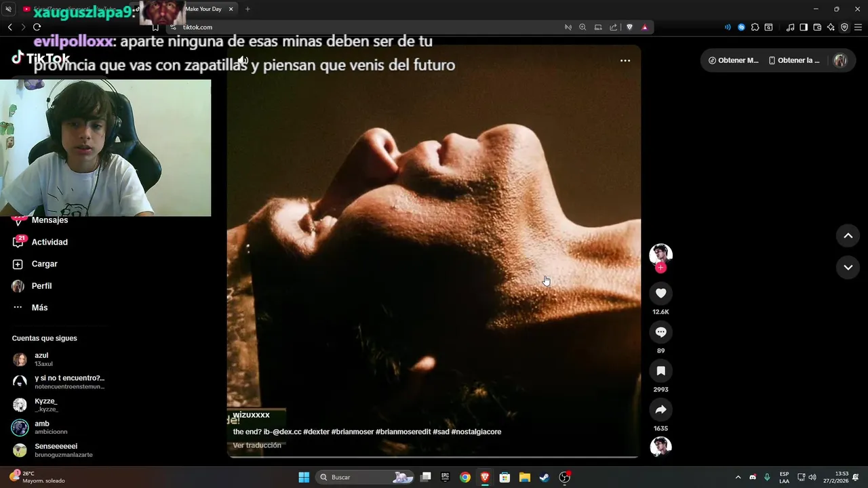The image size is (868, 488).
Task: Open the music note playlist icon
Action: 790,27
